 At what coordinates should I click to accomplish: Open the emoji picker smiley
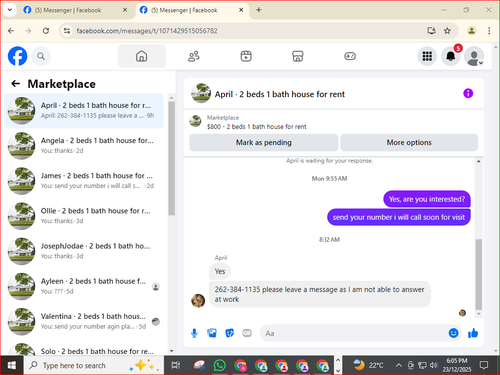(x=453, y=333)
